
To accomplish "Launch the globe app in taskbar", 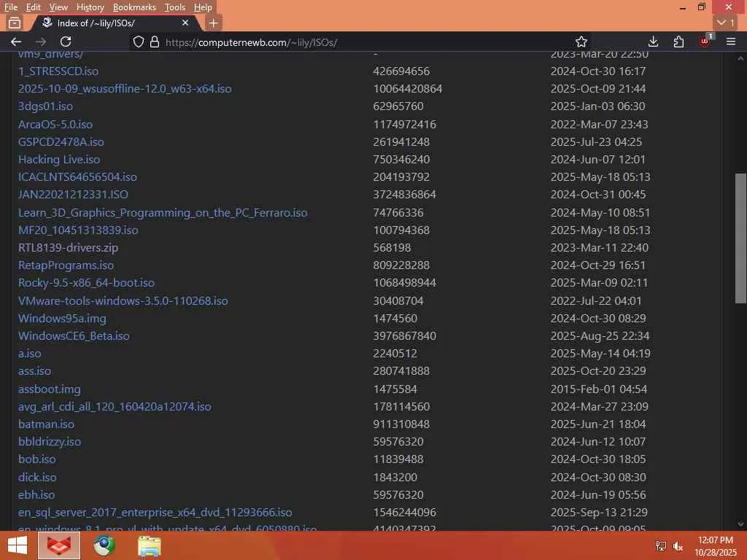I will 104,545.
